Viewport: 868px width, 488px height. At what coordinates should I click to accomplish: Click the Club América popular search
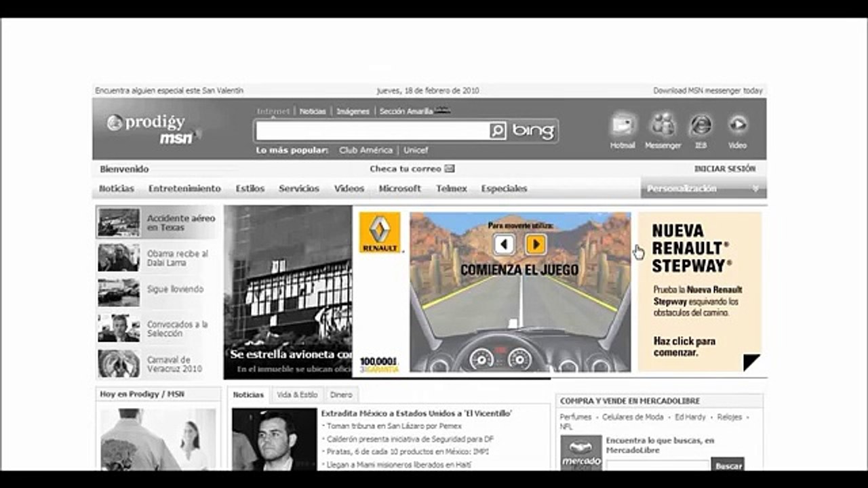(366, 150)
